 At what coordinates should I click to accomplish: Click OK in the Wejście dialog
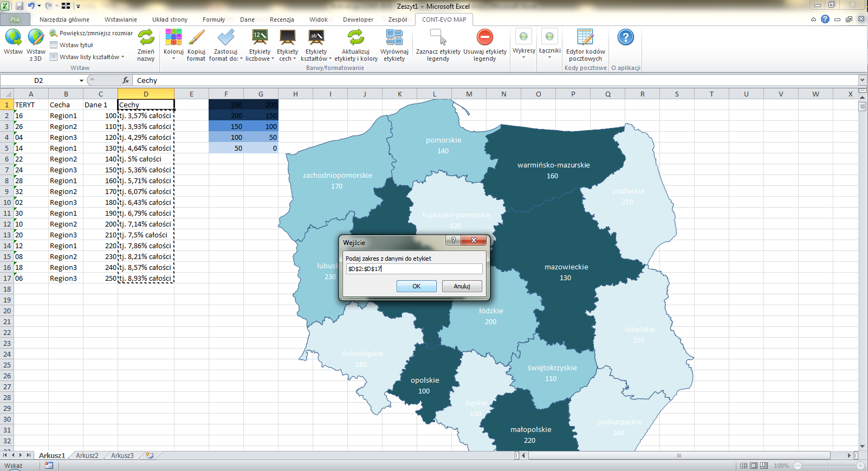coord(416,286)
